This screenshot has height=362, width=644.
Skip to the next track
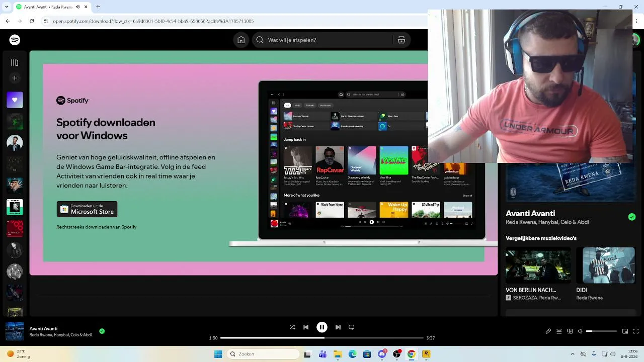click(x=338, y=327)
